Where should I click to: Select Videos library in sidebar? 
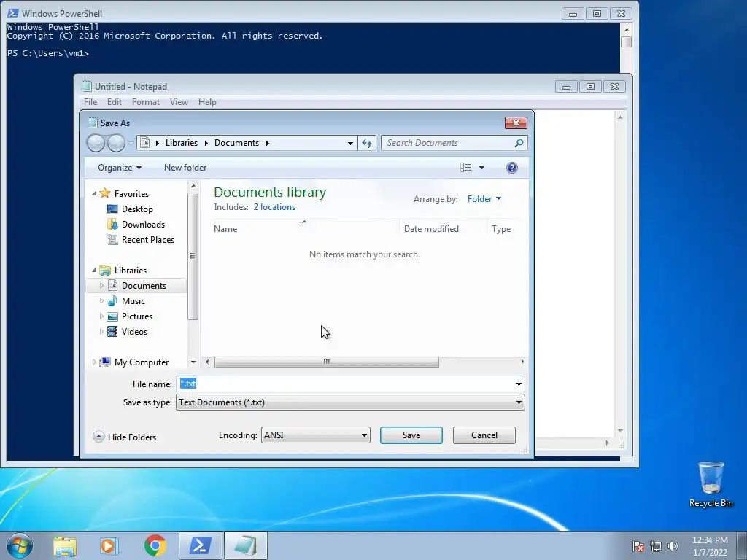(134, 332)
